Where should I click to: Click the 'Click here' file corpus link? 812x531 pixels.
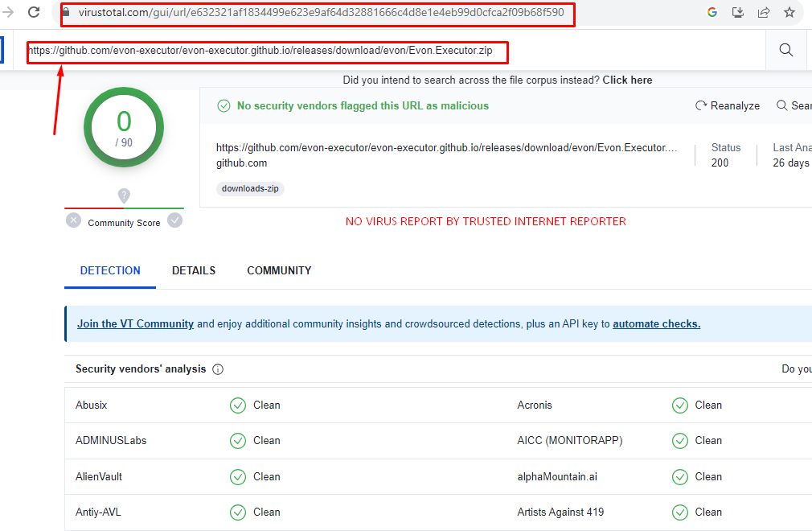click(x=627, y=80)
